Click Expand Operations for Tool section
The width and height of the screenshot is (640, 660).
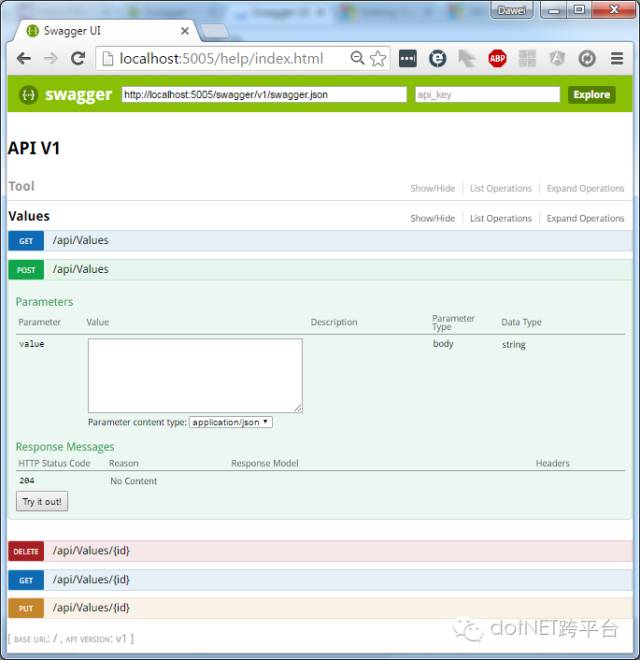[585, 188]
